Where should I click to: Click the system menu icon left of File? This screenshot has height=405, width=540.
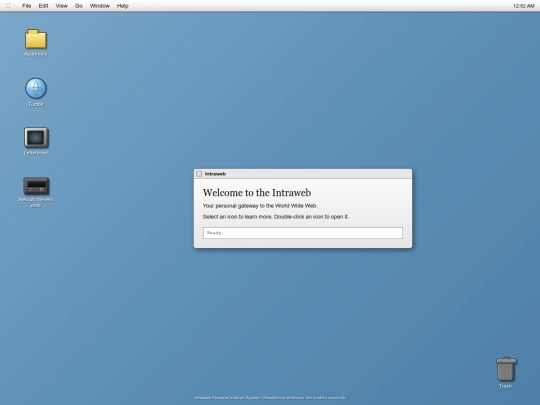coord(8,6)
